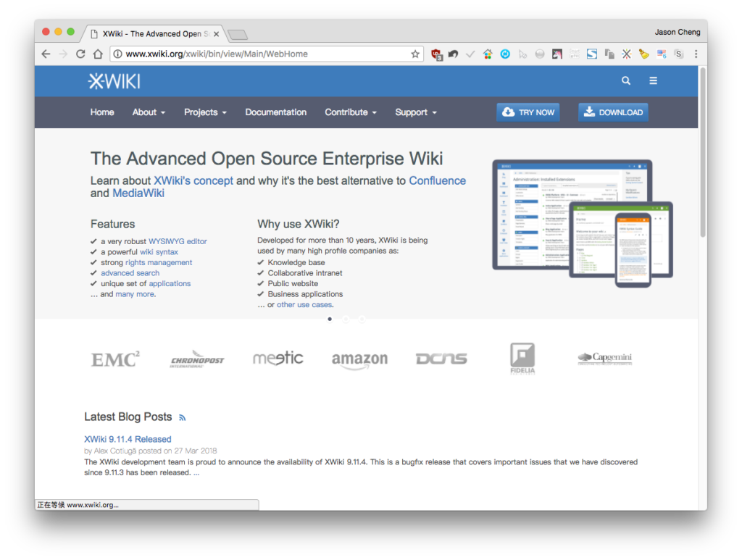The image size is (742, 560).
Task: Click the XWiki logo in header
Action: click(114, 81)
